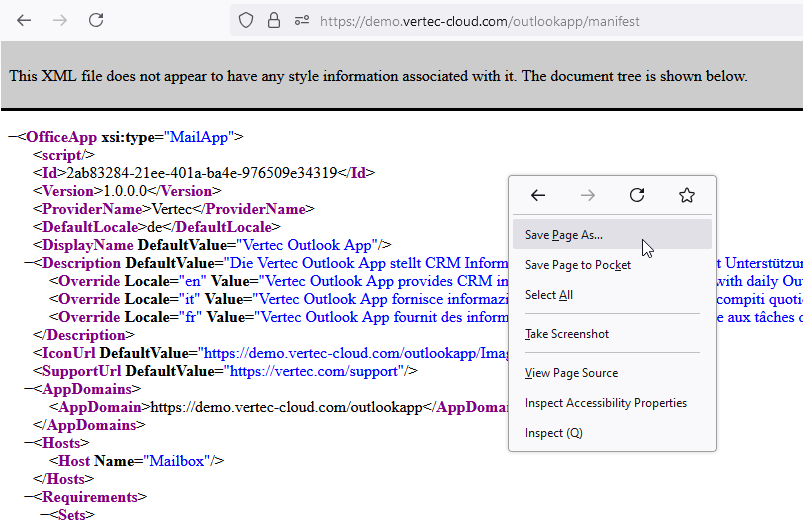This screenshot has width=803, height=520.
Task: Click the shield tracking protection icon
Action: pyautogui.click(x=246, y=20)
